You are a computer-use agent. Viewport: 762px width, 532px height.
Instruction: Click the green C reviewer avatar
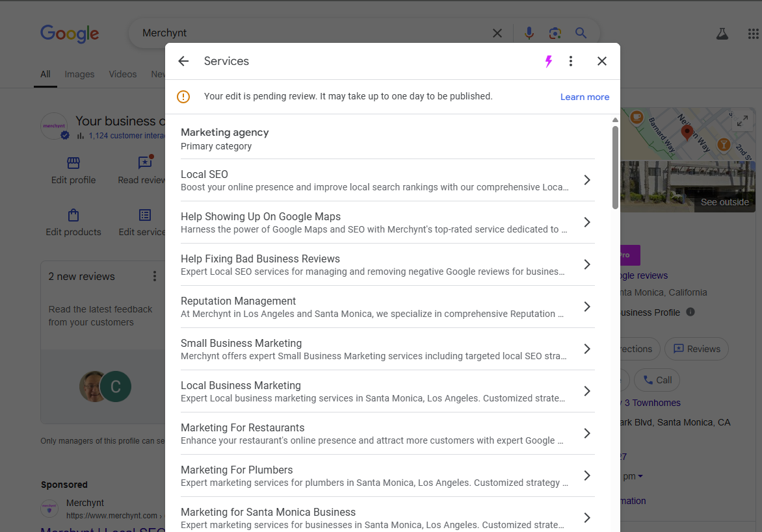pyautogui.click(x=116, y=386)
